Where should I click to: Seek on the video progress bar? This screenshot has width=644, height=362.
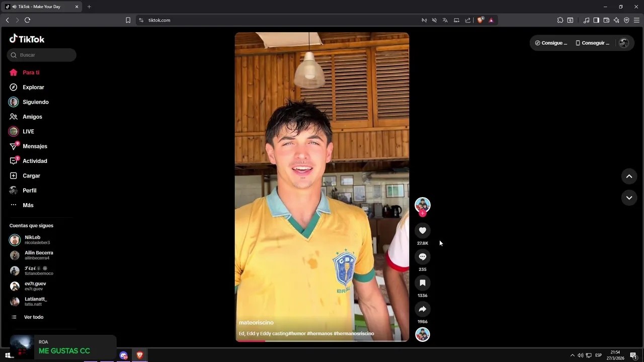322,341
